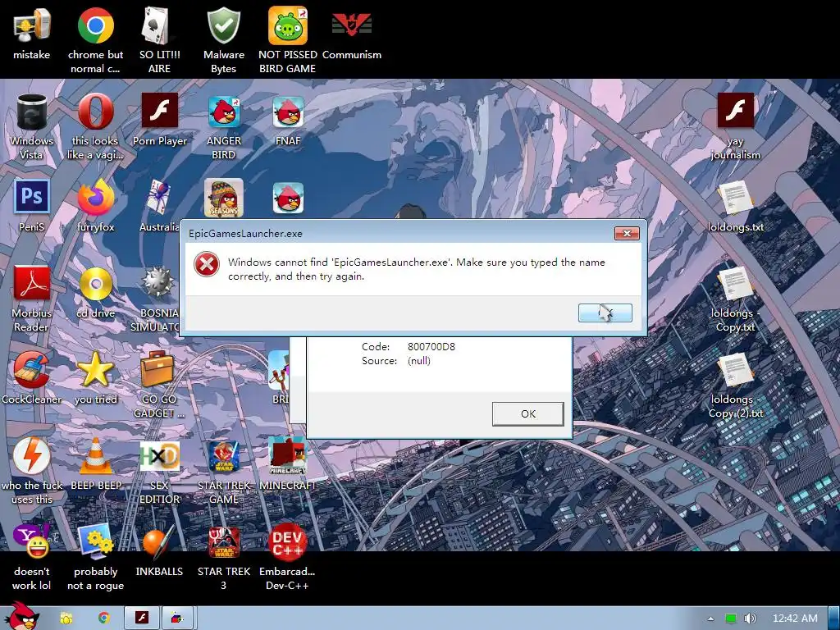Screen dimensions: 840x630
Task: Open the "furryfox" Firefox shortcut
Action: pyautogui.click(x=95, y=197)
